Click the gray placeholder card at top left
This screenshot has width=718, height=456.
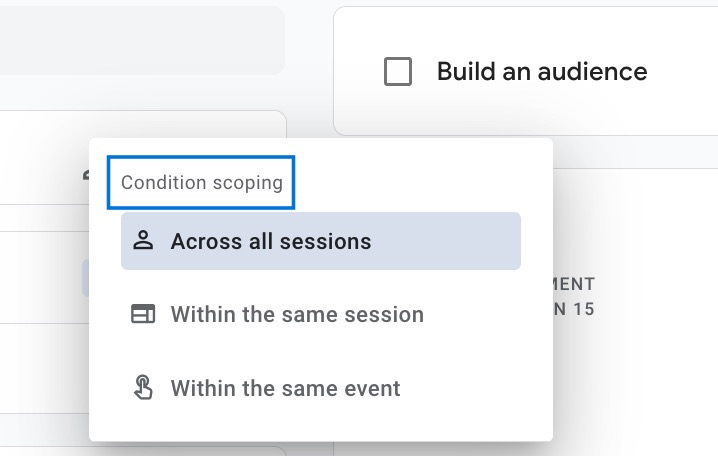coord(142,40)
